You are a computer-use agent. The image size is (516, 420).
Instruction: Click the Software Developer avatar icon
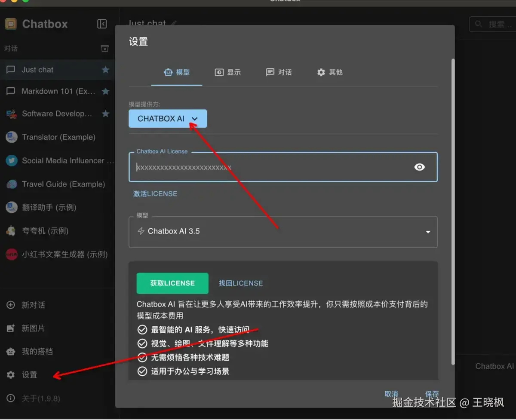pyautogui.click(x=11, y=114)
